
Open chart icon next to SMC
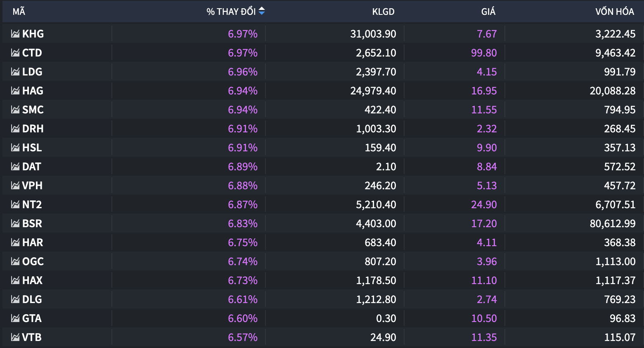coord(15,110)
